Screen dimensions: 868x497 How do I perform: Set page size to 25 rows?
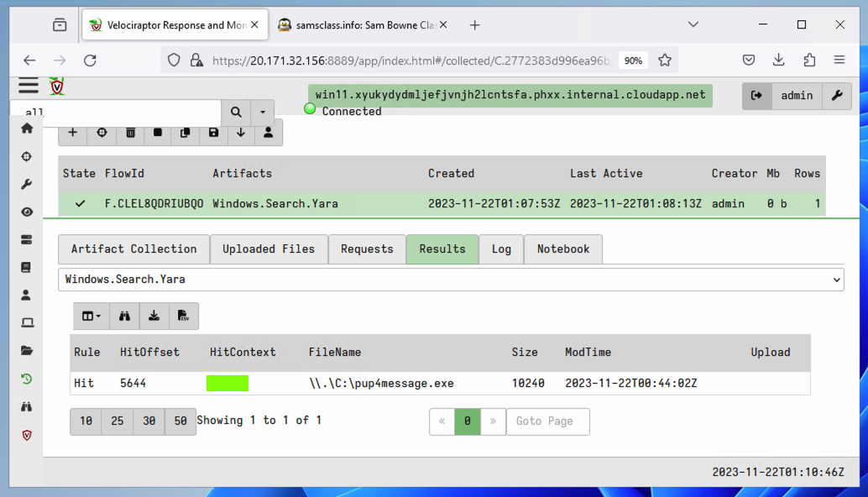click(x=118, y=421)
